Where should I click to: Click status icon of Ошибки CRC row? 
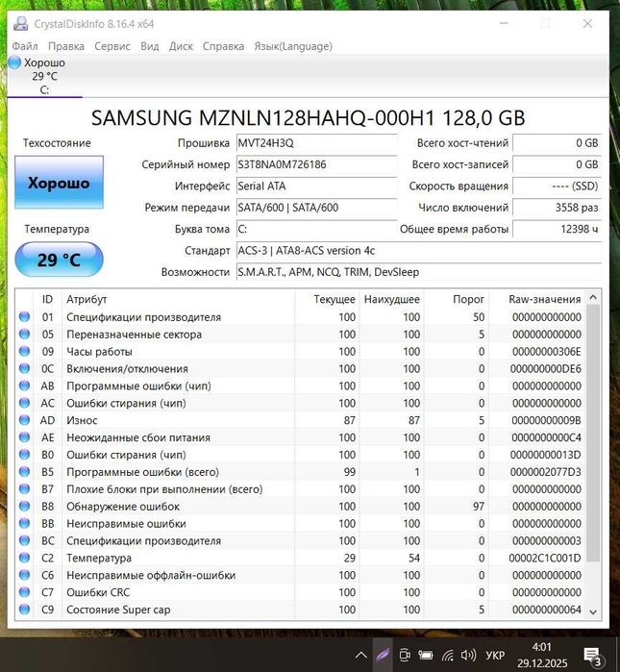coord(24,592)
